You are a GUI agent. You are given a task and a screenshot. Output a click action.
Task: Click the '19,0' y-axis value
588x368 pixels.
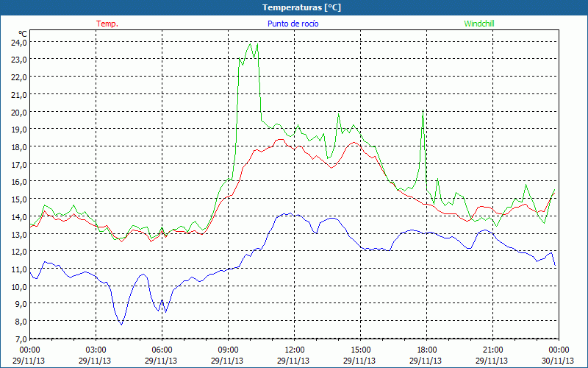click(x=18, y=130)
